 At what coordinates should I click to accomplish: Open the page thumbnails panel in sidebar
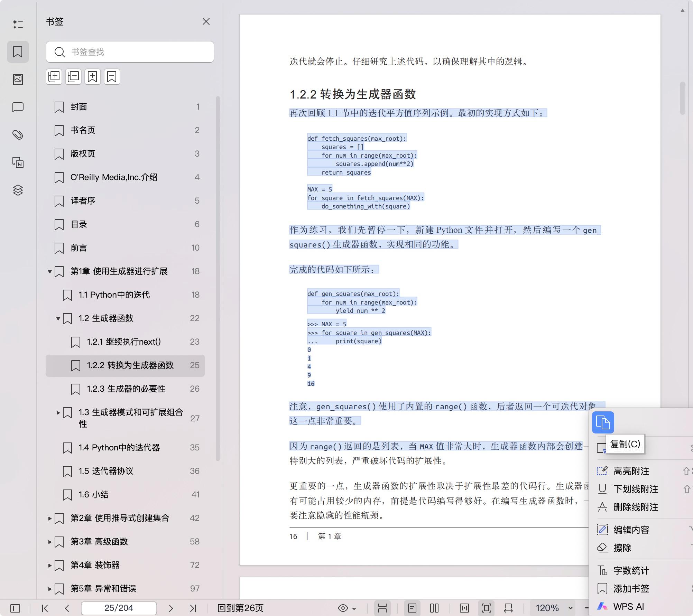pos(18,79)
